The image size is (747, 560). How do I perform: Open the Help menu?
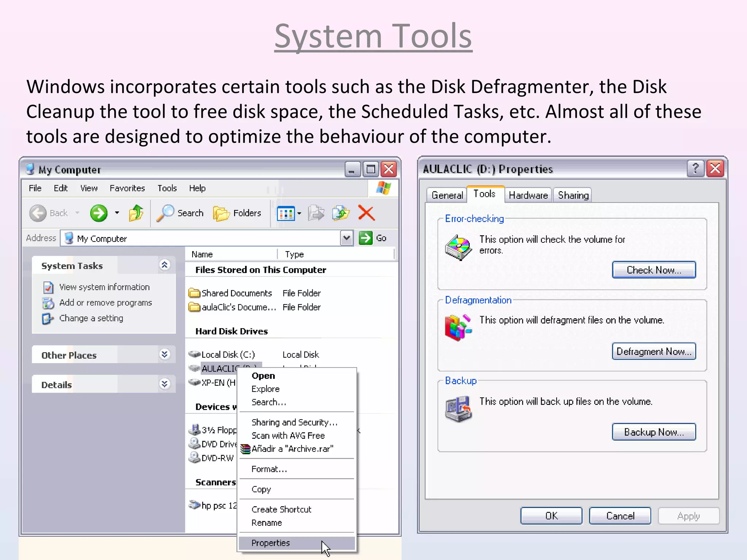click(197, 188)
